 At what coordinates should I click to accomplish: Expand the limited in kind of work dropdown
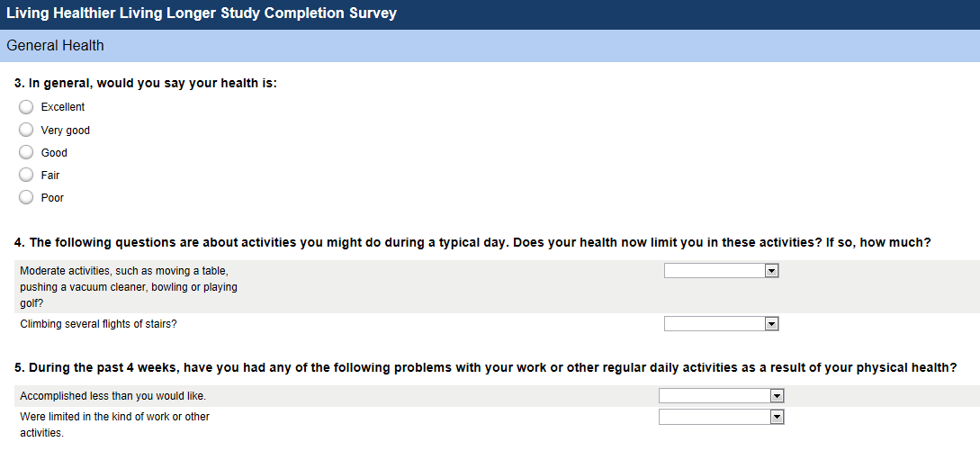[x=721, y=417]
